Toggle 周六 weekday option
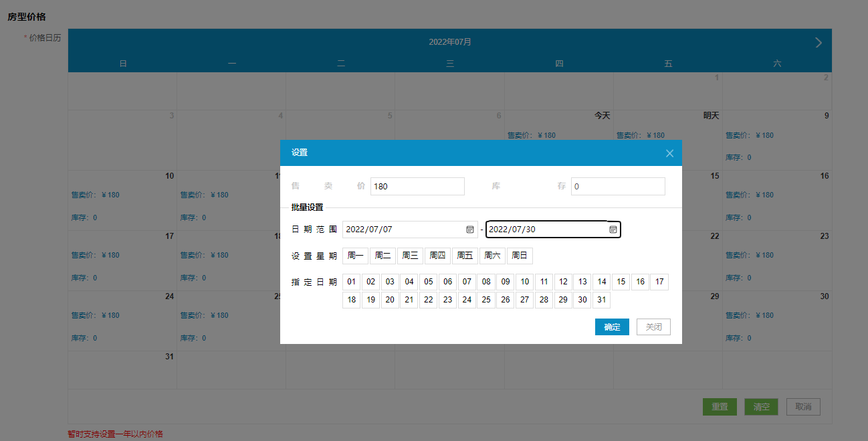This screenshot has width=868, height=441. (x=492, y=256)
